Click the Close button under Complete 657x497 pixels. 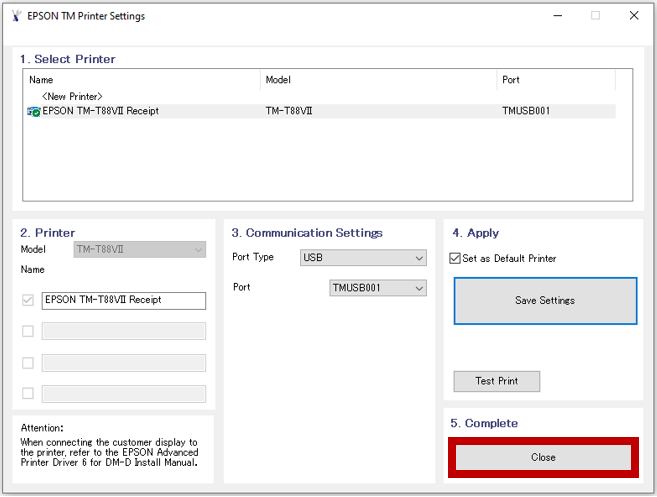click(543, 457)
